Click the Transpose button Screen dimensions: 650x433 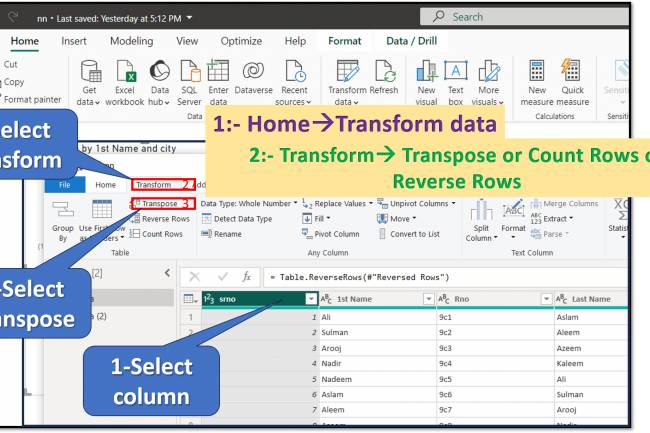(159, 203)
